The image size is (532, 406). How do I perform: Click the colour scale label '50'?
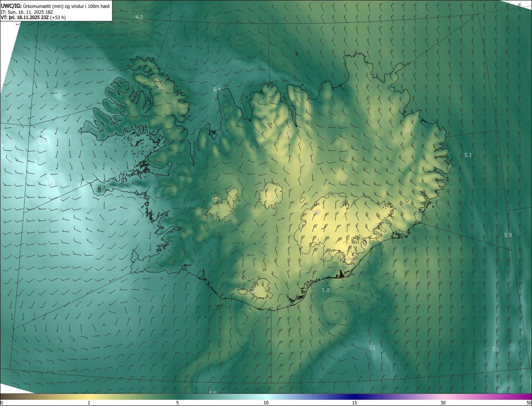[528, 403]
